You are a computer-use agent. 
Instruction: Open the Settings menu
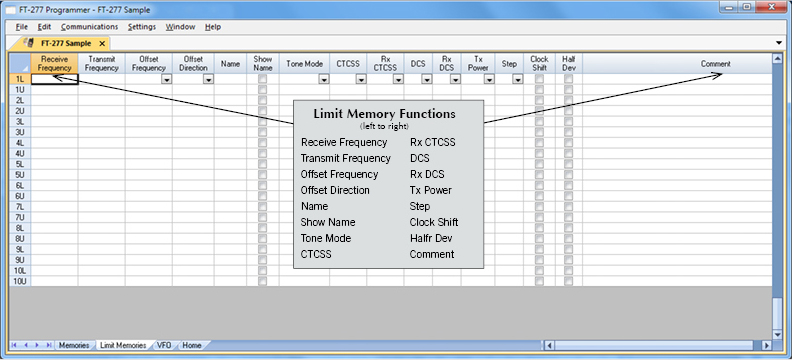pos(142,27)
